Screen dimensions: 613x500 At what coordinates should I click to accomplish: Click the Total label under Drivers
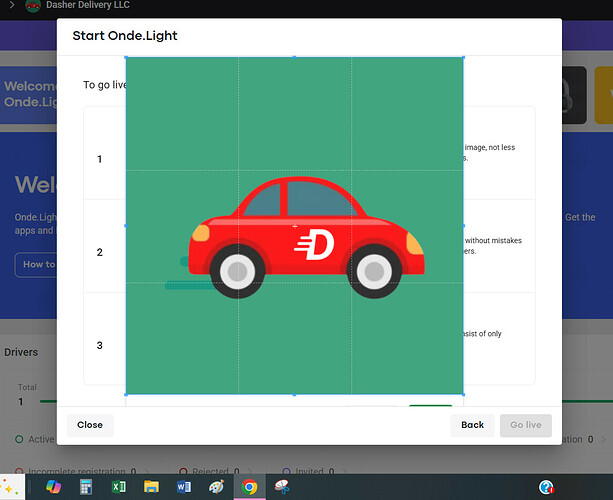point(27,387)
